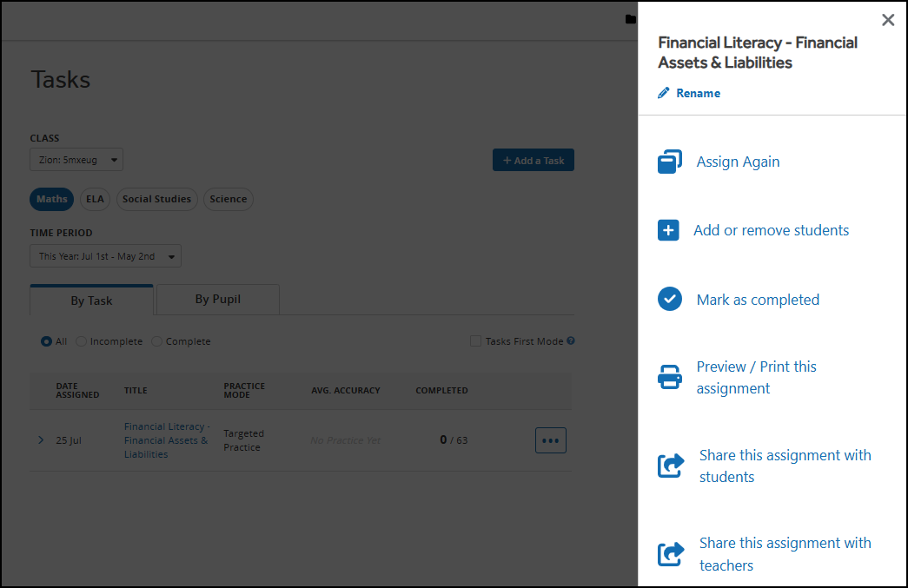Click Mark as completed text
The width and height of the screenshot is (908, 588).
tap(758, 300)
